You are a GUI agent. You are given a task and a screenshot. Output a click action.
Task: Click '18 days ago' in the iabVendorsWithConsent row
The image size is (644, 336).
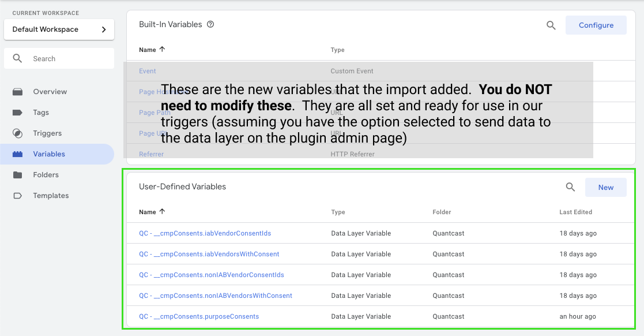point(578,254)
